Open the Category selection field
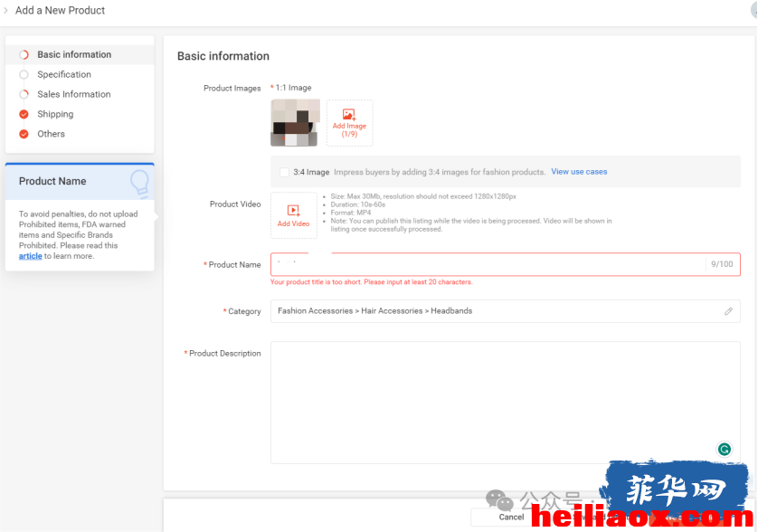 click(x=505, y=311)
